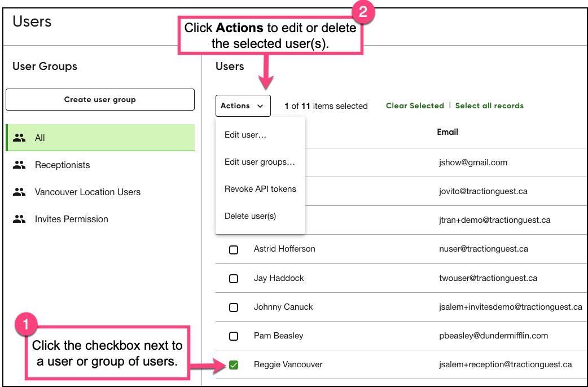Select Revoke API tokens
The height and width of the screenshot is (387, 588).
260,189
